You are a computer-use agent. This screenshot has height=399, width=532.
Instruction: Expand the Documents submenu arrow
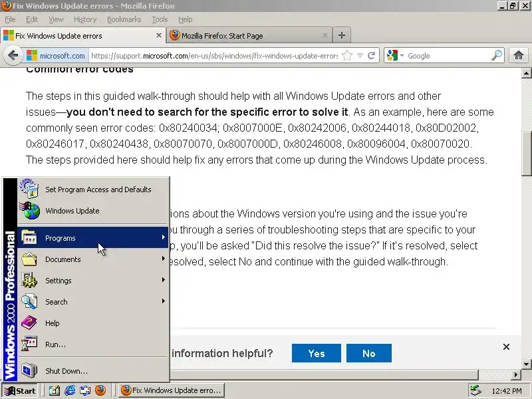[x=163, y=259]
